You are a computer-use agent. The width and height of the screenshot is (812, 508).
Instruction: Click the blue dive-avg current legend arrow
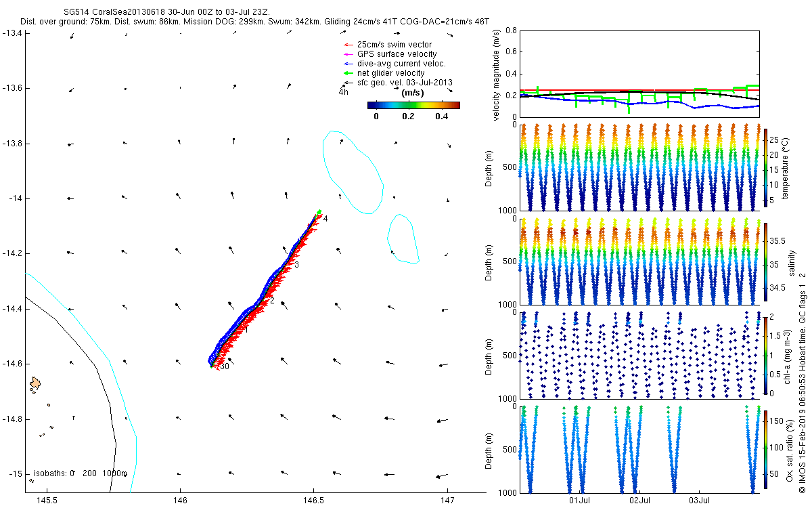tap(348, 64)
